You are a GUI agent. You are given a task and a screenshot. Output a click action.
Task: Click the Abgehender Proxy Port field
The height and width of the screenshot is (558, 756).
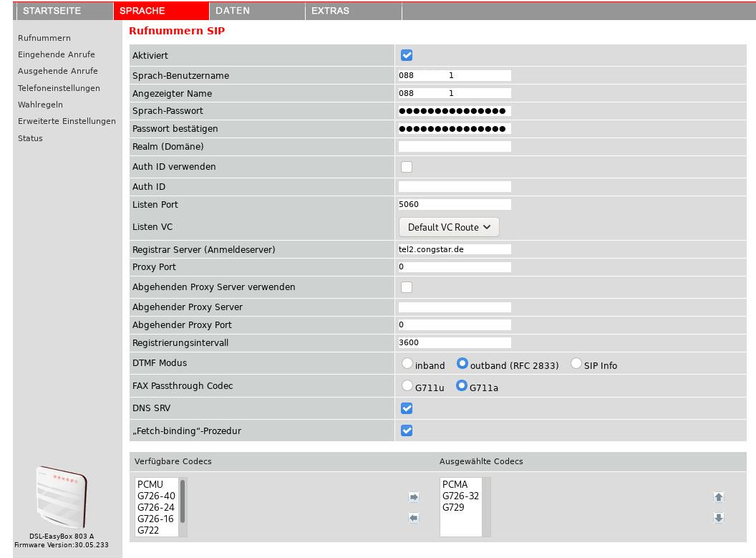pyautogui.click(x=455, y=325)
